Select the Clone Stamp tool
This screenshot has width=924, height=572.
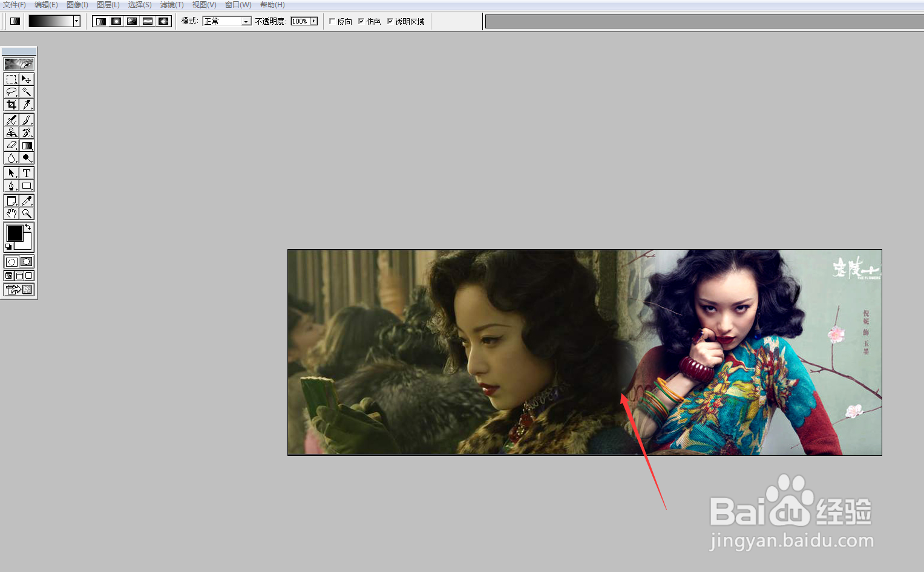(x=11, y=132)
